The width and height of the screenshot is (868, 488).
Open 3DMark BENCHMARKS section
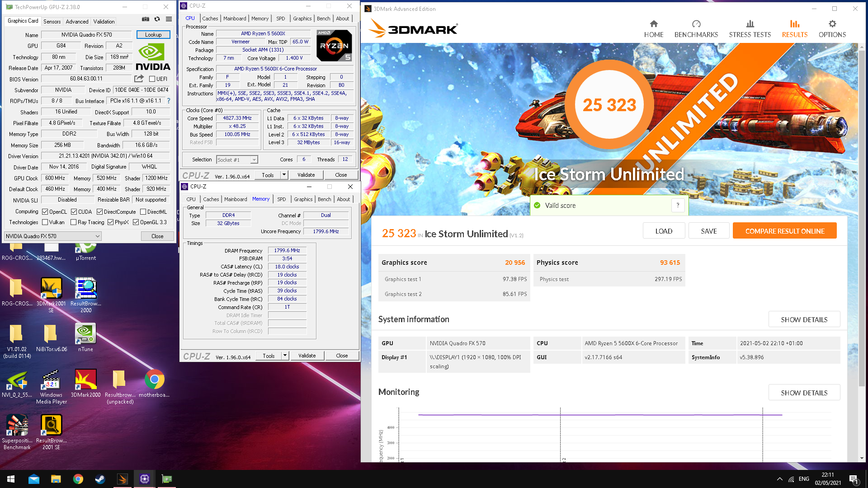pos(696,29)
